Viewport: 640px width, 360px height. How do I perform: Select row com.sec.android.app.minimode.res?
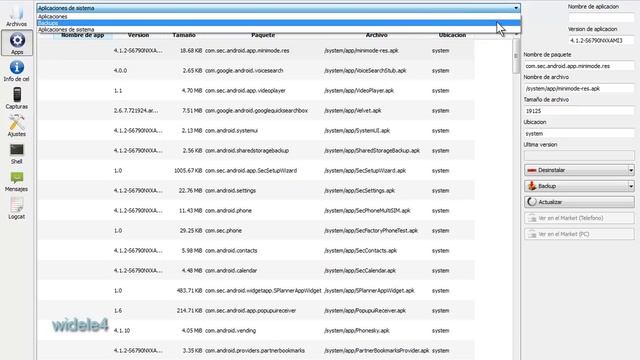coord(256,51)
